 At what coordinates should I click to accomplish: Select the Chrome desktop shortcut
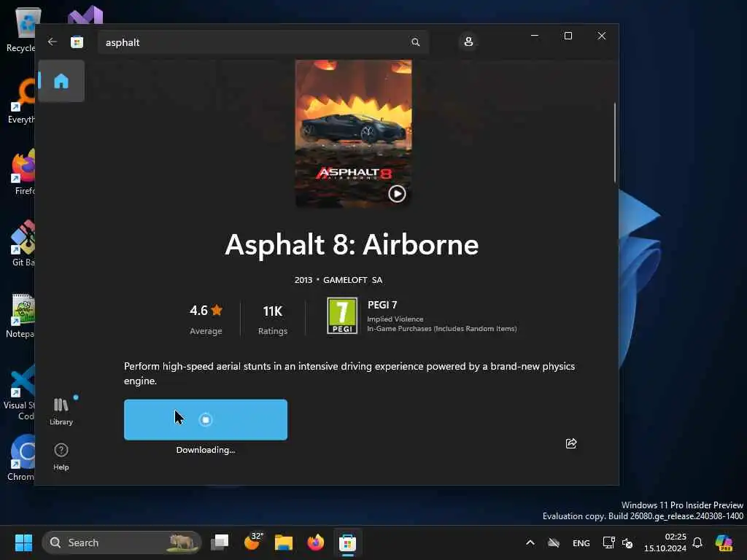click(20, 458)
